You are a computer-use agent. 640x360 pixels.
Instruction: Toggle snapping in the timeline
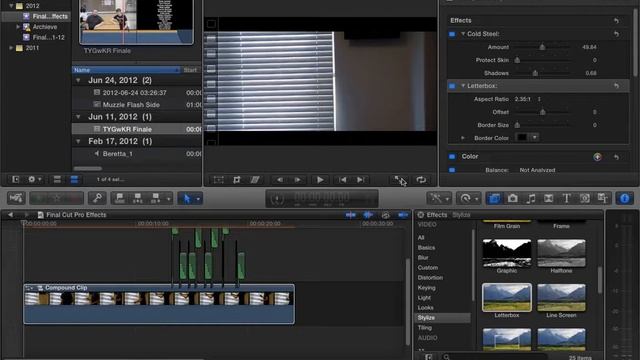click(x=402, y=215)
